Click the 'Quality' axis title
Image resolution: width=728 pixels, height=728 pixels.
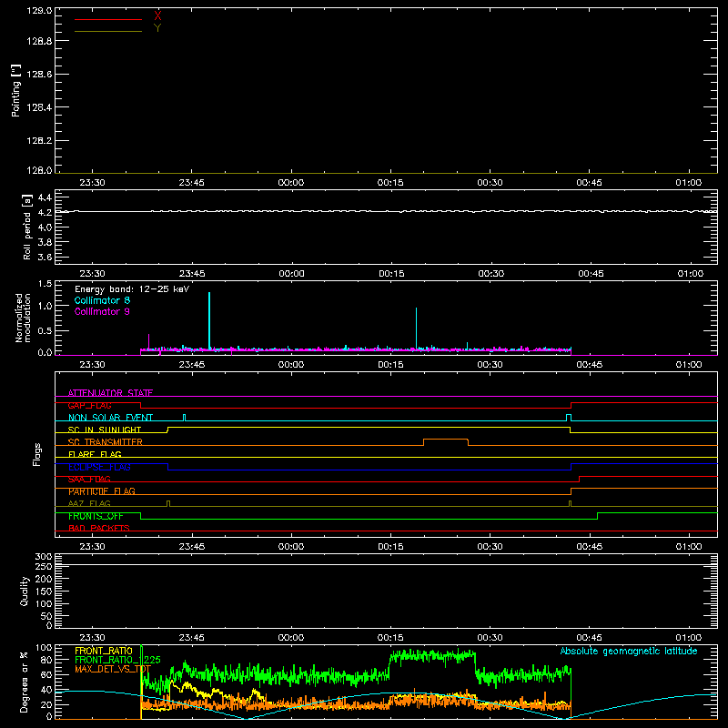pos(25,591)
